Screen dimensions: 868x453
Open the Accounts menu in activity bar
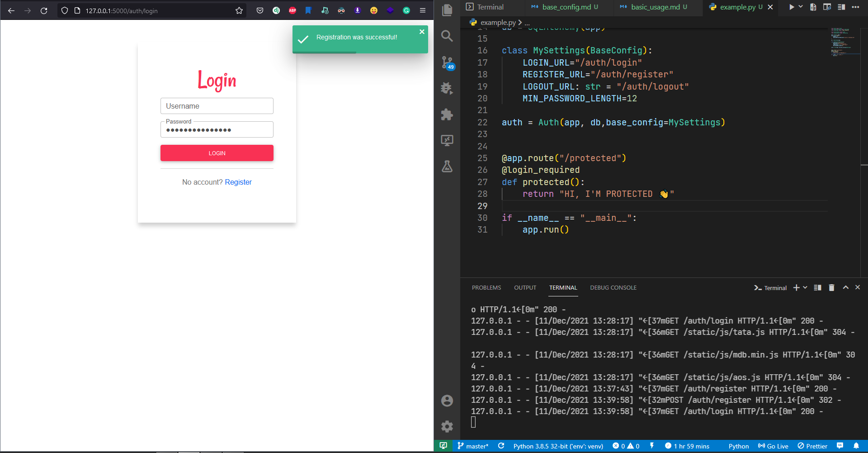point(447,401)
